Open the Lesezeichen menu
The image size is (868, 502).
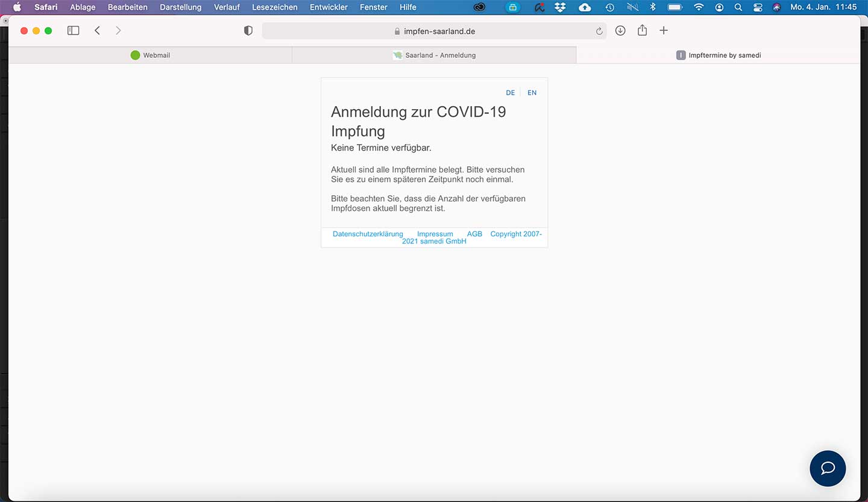[275, 7]
